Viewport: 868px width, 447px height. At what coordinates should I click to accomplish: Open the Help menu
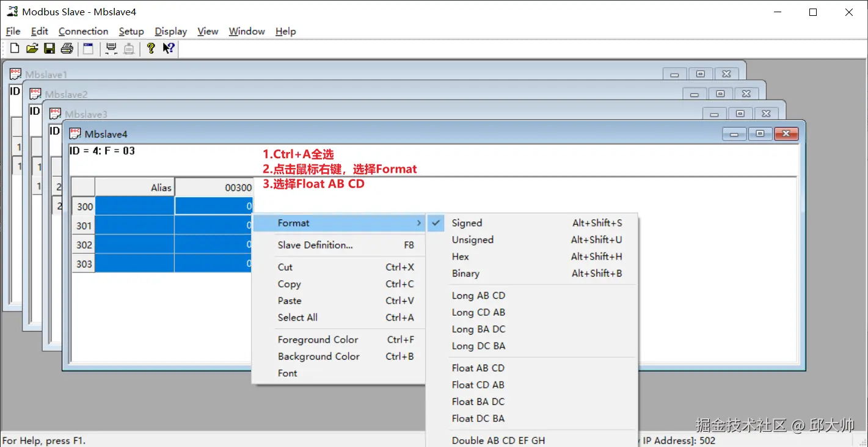(285, 31)
